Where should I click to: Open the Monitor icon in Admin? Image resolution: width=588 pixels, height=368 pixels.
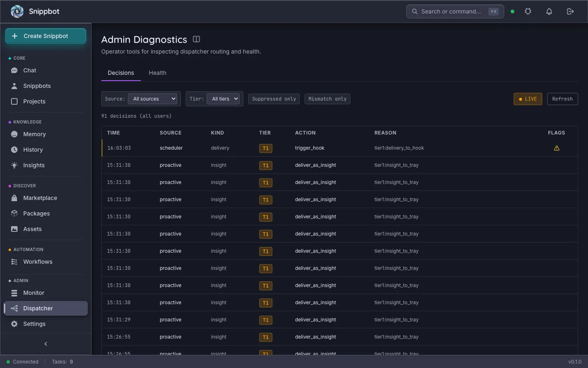14,293
